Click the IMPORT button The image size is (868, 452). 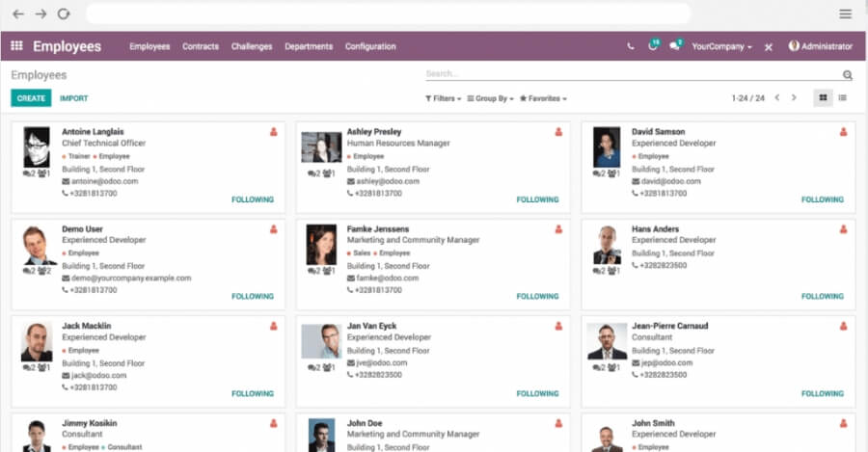tap(73, 98)
